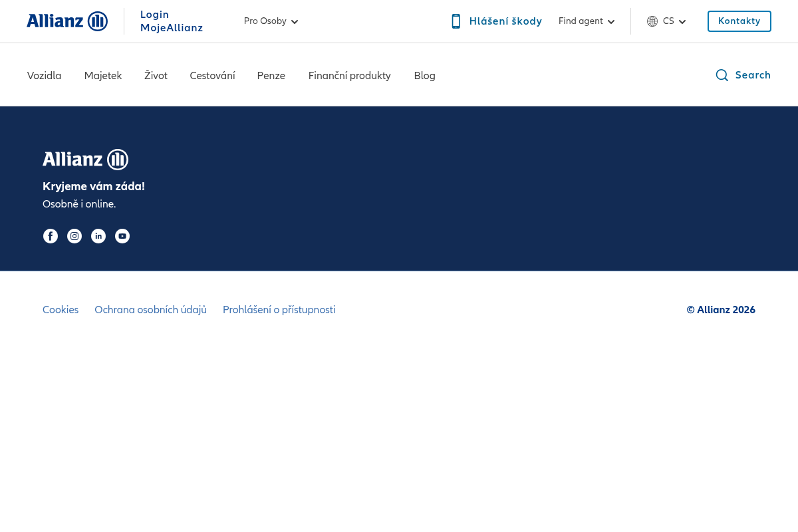798x532 pixels.
Task: Open the Cestování menu item
Action: pos(212,76)
